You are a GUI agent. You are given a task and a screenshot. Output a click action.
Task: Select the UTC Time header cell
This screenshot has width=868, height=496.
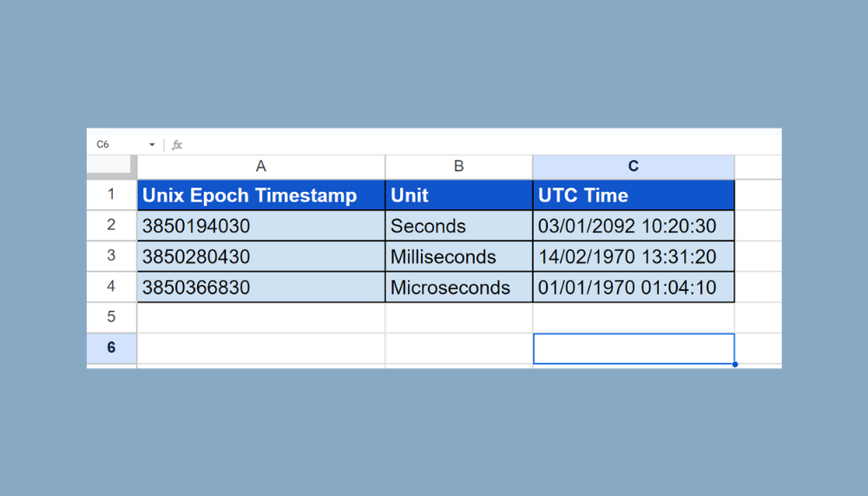pos(633,195)
